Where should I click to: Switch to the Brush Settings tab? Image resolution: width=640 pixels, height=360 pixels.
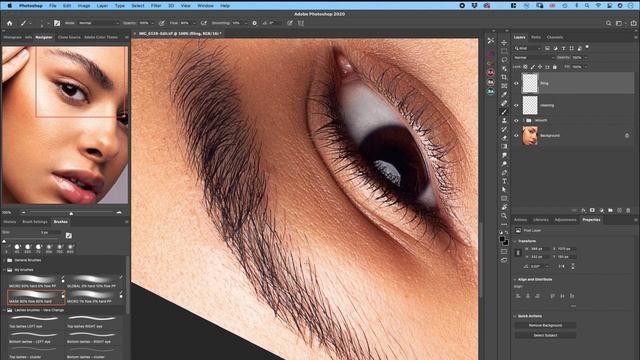click(x=35, y=222)
